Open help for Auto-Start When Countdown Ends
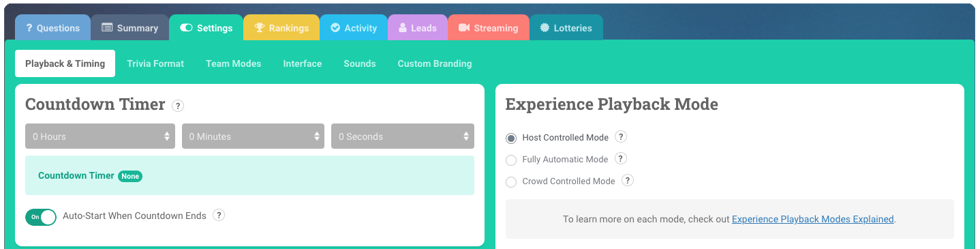 coord(218,215)
